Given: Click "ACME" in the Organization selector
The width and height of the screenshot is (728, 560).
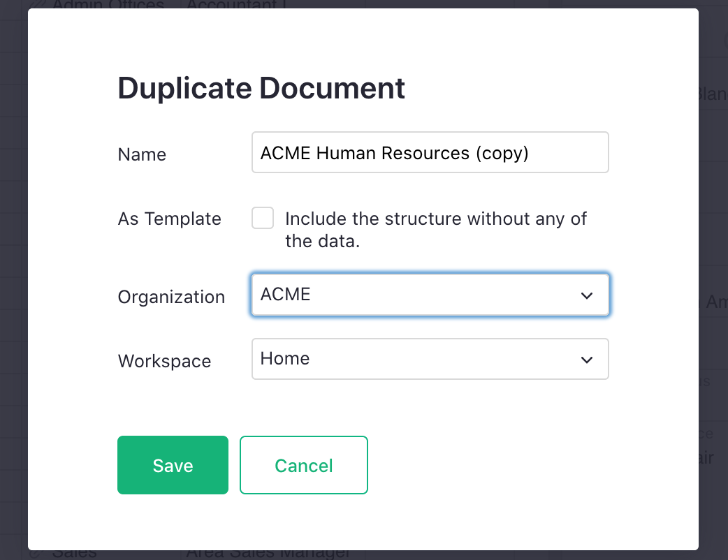Looking at the screenshot, I should pyautogui.click(x=285, y=294).
